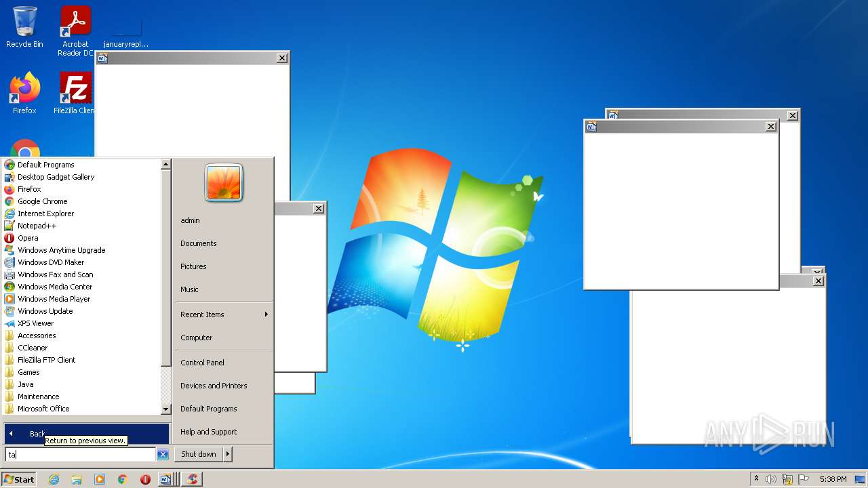Open Pictures from Start menu

point(193,266)
